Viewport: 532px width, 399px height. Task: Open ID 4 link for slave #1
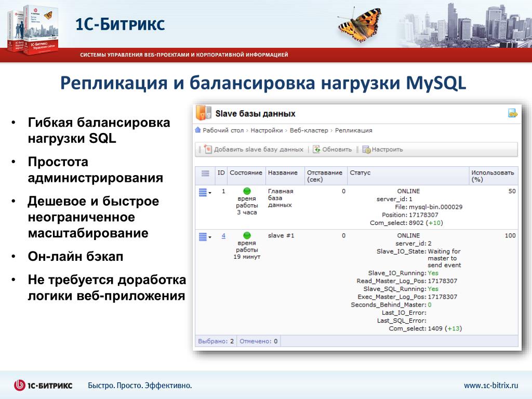223,235
